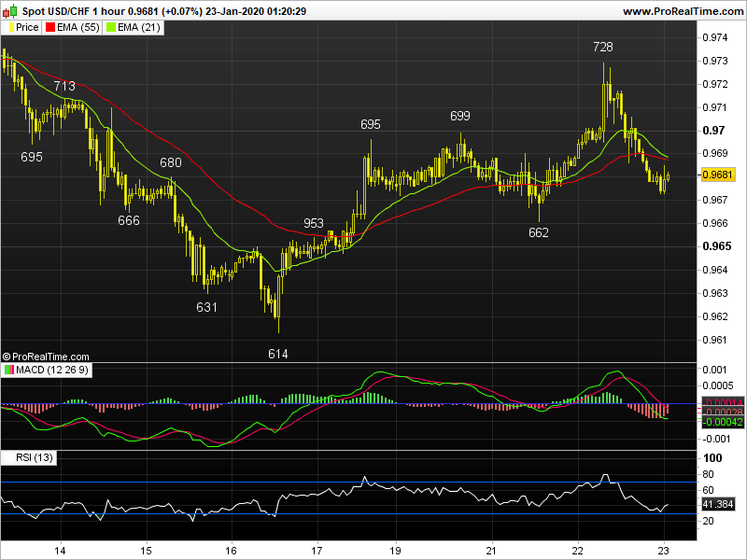Click the copyright symbol beside the ProRealTime watermark
The image size is (747, 560).
pos(8,357)
